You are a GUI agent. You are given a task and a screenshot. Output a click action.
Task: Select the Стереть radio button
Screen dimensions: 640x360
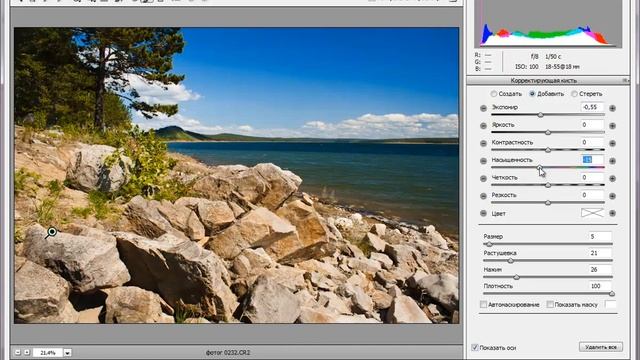(574, 94)
